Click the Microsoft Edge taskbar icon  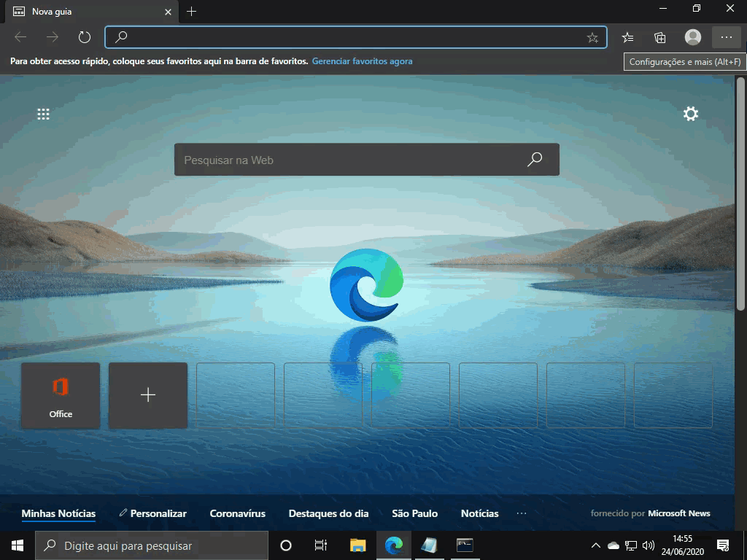pos(394,545)
